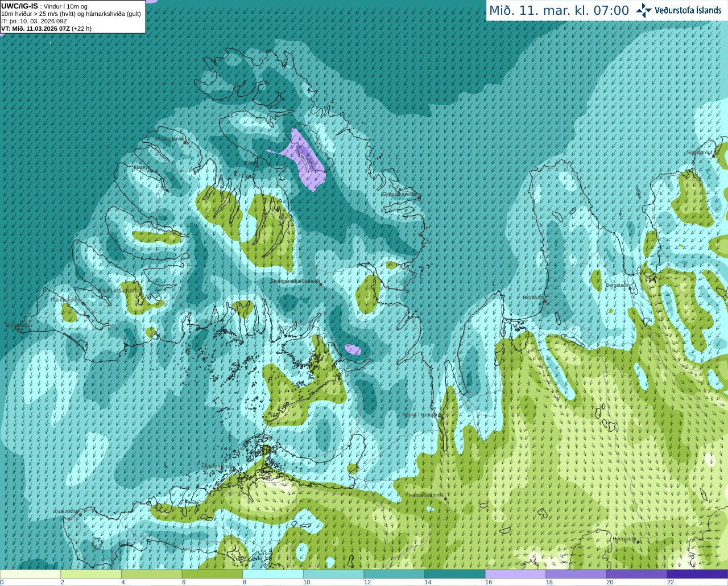Click the 12–14 m/s medium teal legend swatch
The height and width of the screenshot is (586, 728).
pyautogui.click(x=394, y=574)
